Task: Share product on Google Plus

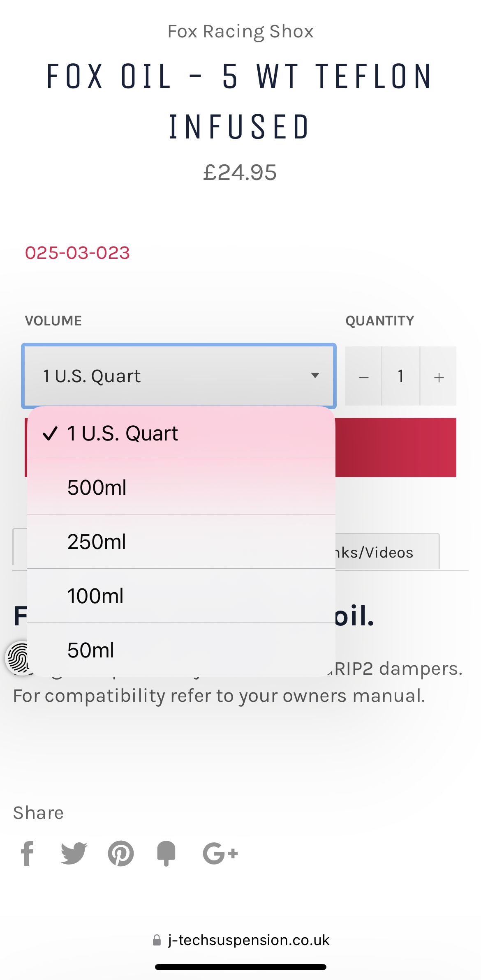Action: (220, 853)
